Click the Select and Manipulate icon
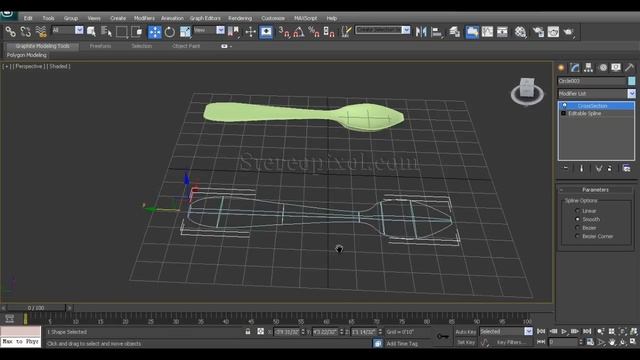Viewport: 640px width, 360px height. click(250, 31)
